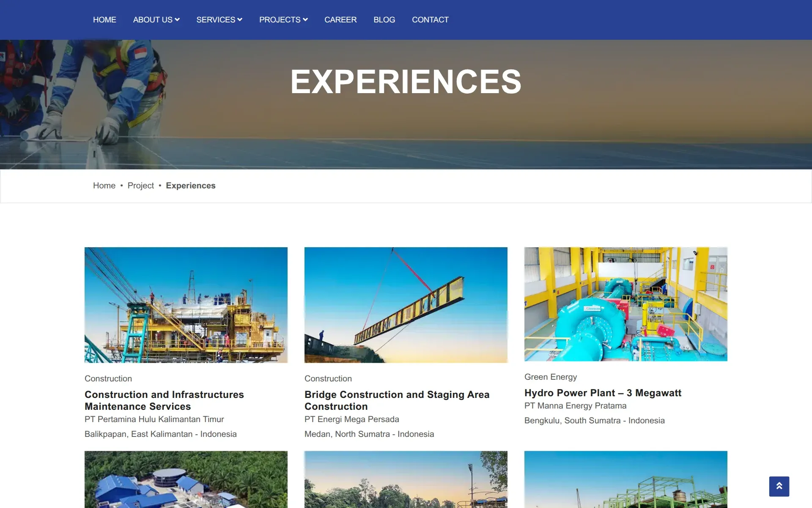Open the BLOG page
Image resolution: width=812 pixels, height=508 pixels.
pyautogui.click(x=384, y=20)
